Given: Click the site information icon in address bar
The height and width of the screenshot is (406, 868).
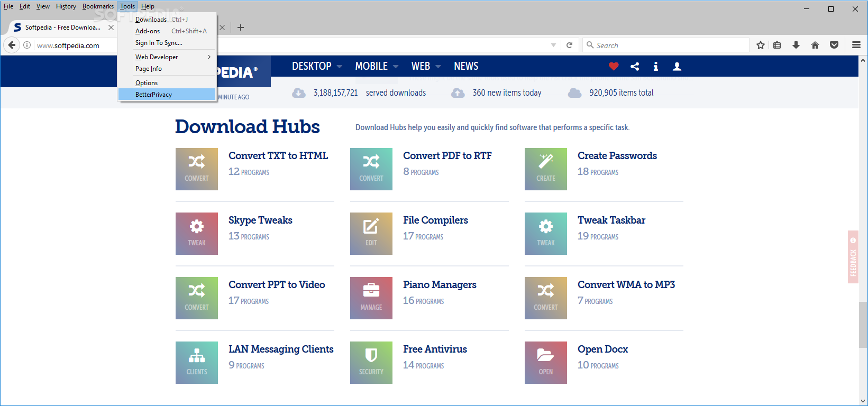Looking at the screenshot, I should 27,45.
